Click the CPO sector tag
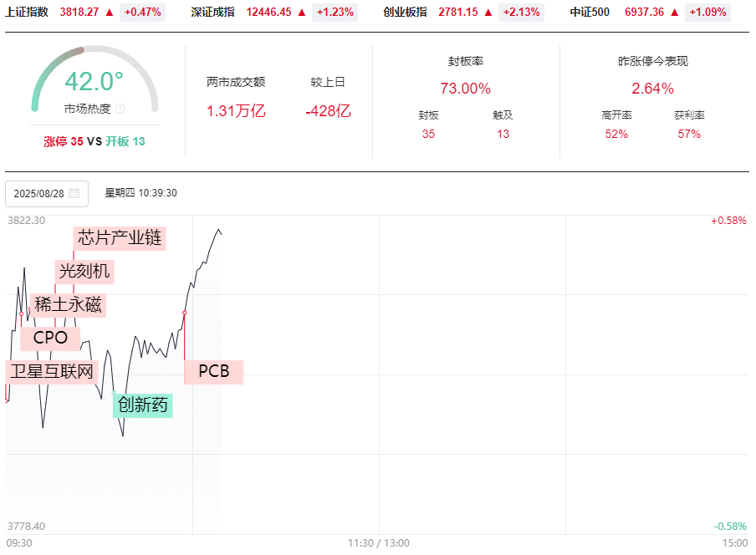This screenshot has width=756, height=555. pyautogui.click(x=50, y=339)
